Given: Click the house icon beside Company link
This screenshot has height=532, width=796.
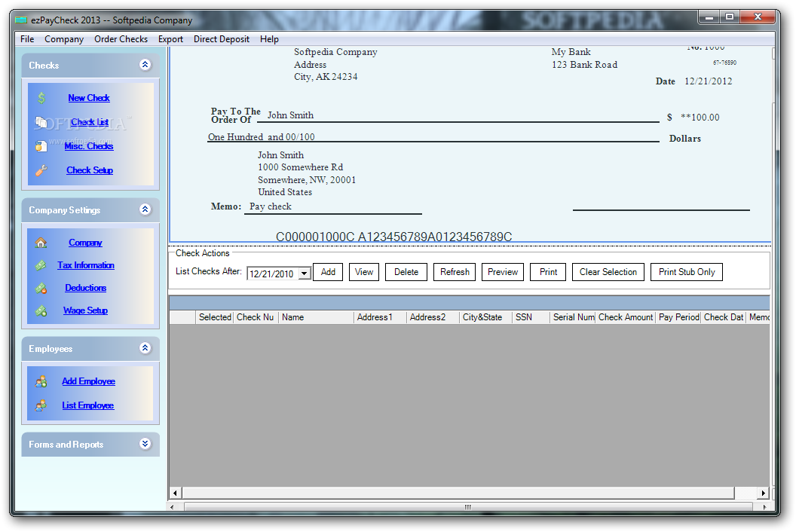Looking at the screenshot, I should point(41,243).
